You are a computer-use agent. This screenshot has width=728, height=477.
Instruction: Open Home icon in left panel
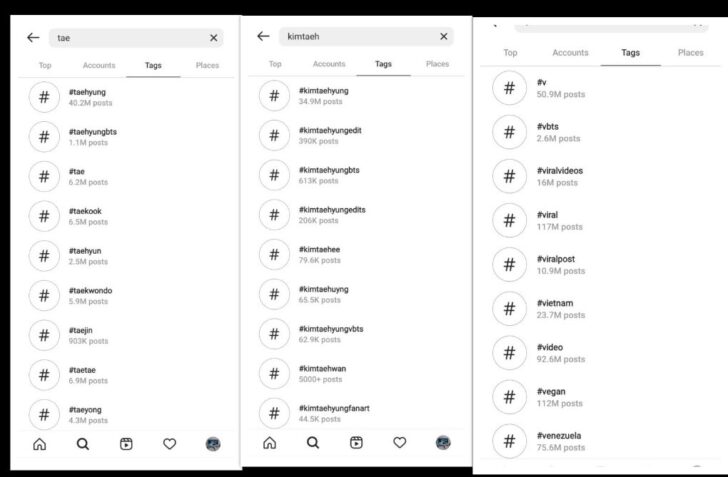[x=39, y=444]
